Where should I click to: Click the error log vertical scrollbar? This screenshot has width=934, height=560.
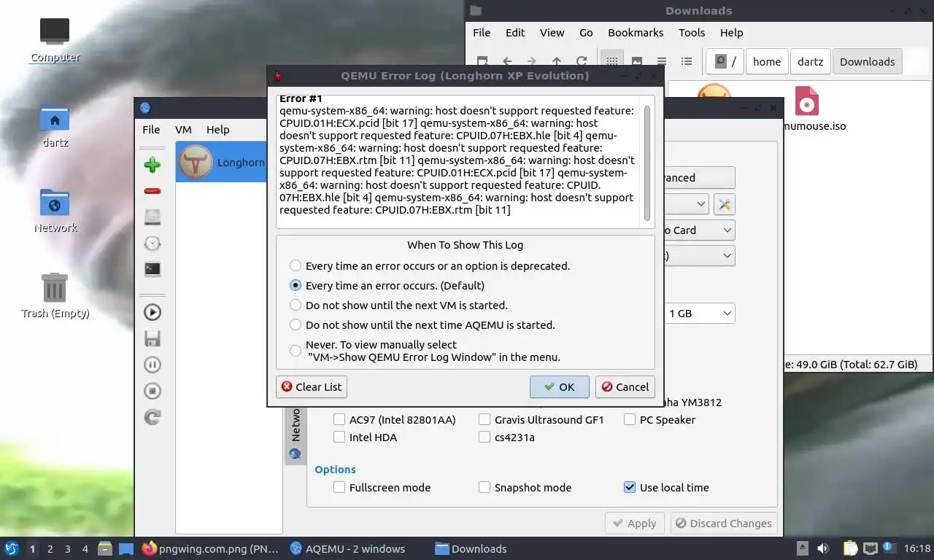click(647, 163)
